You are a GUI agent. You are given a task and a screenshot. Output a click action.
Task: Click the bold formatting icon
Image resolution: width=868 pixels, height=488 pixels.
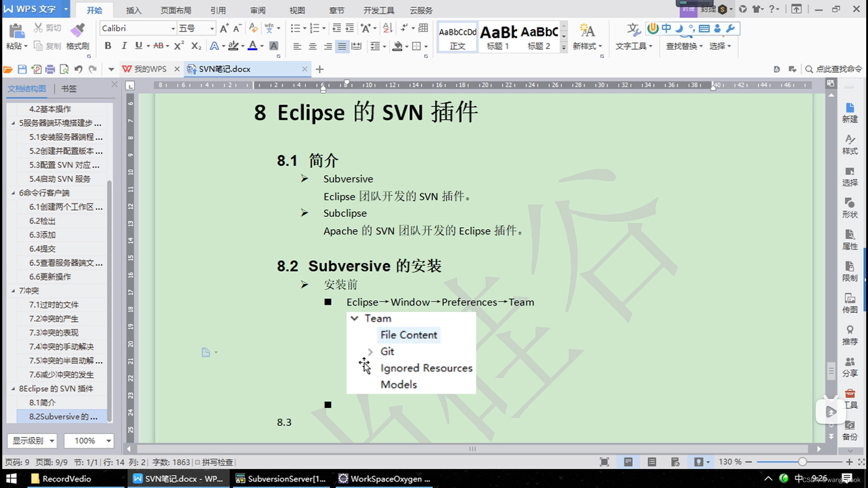point(107,46)
